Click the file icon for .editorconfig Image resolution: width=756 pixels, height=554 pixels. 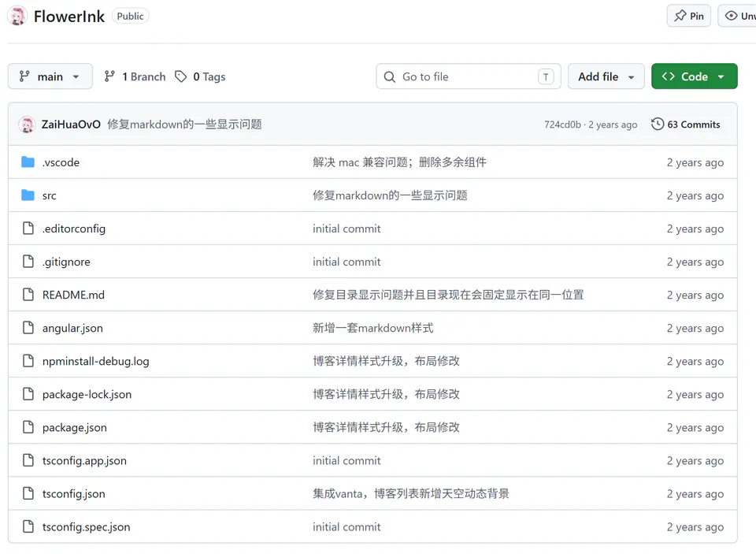tap(28, 229)
